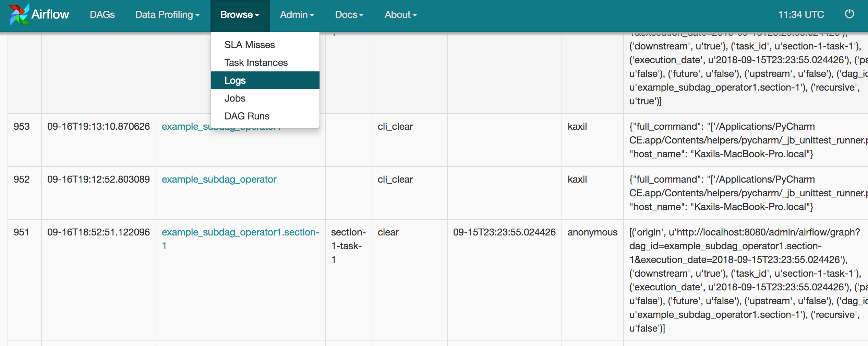Expand the Data Profiling dropdown
Image resolution: width=868 pixels, height=346 pixels.
168,14
